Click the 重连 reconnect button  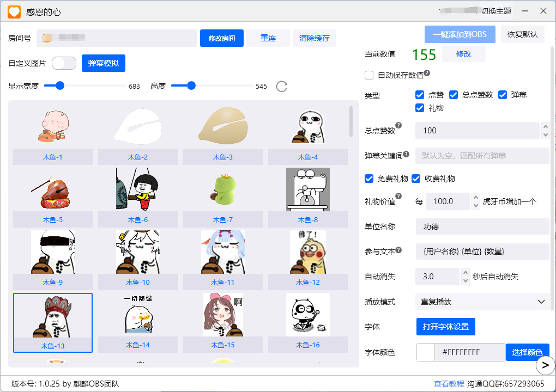click(x=268, y=38)
